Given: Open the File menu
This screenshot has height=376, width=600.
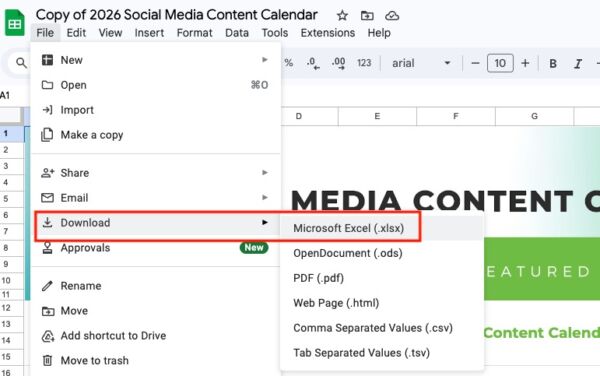Looking at the screenshot, I should pyautogui.click(x=45, y=33).
